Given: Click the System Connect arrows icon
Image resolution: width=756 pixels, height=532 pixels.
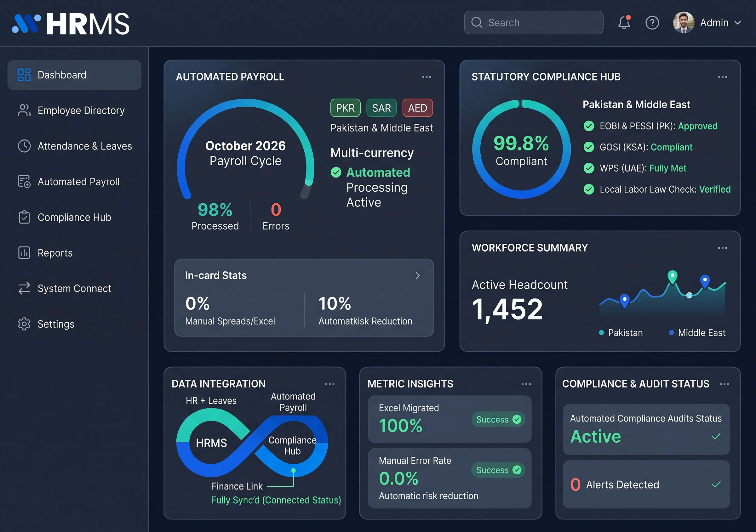Looking at the screenshot, I should 24,288.
